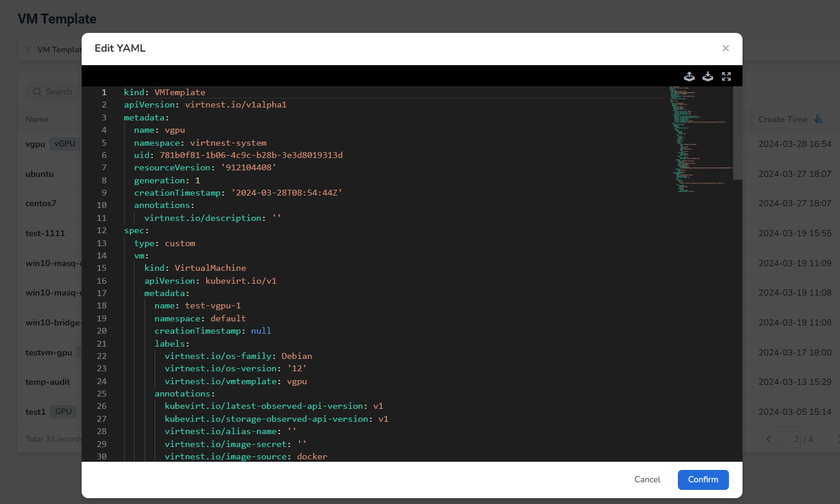Jump in code via the minimap
The height and width of the screenshot is (504, 840).
tap(699, 135)
